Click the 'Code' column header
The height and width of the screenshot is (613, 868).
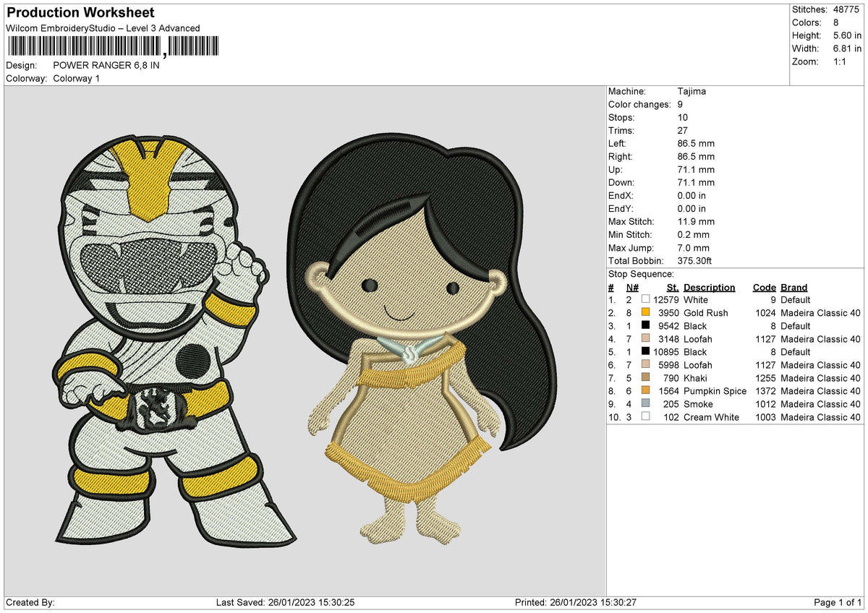coord(764,287)
